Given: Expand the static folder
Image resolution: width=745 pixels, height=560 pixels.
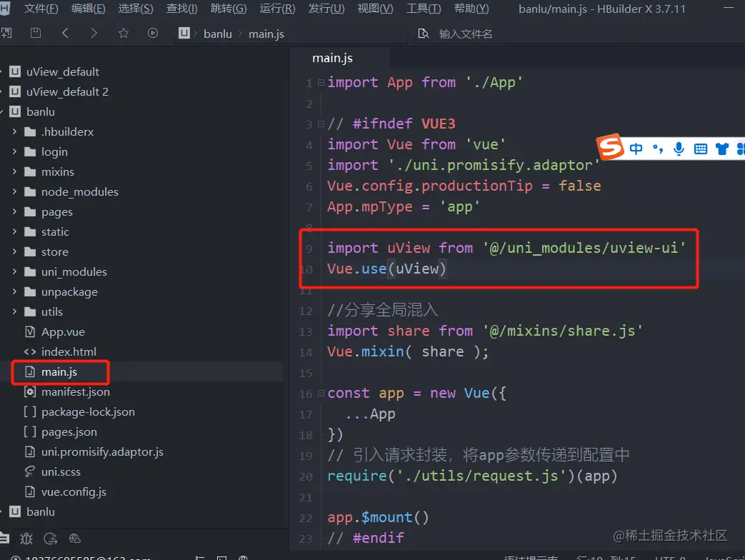Looking at the screenshot, I should click(x=14, y=231).
